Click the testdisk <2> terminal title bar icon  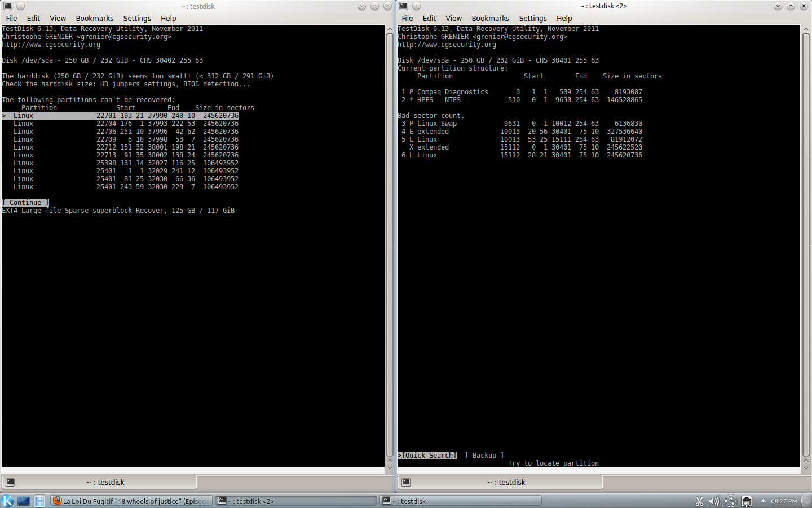(404, 6)
